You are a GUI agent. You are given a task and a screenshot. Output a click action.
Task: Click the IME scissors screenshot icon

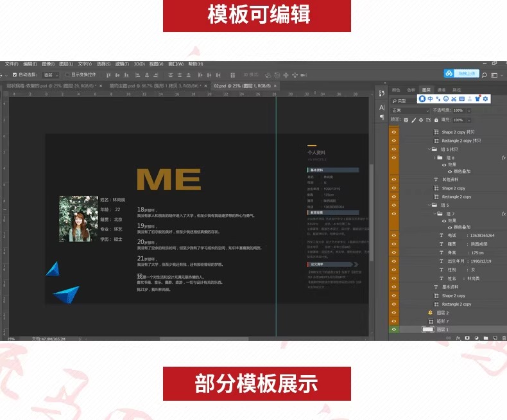(x=454, y=99)
